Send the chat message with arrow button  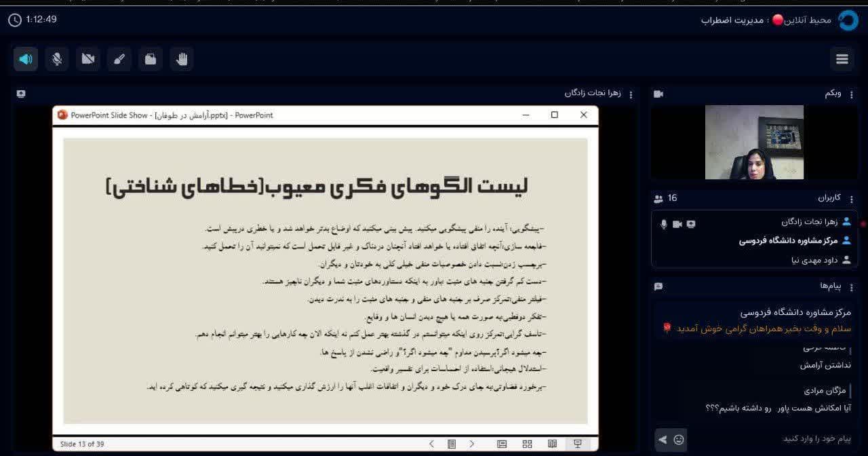(x=663, y=439)
